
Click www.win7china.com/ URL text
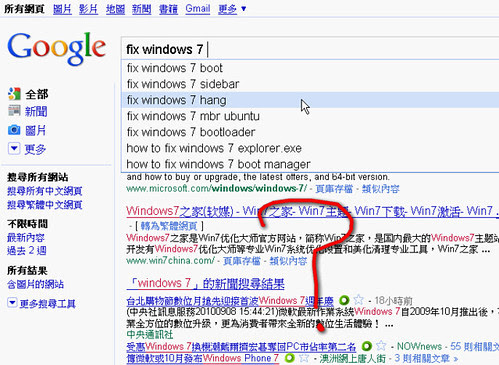coord(170,260)
